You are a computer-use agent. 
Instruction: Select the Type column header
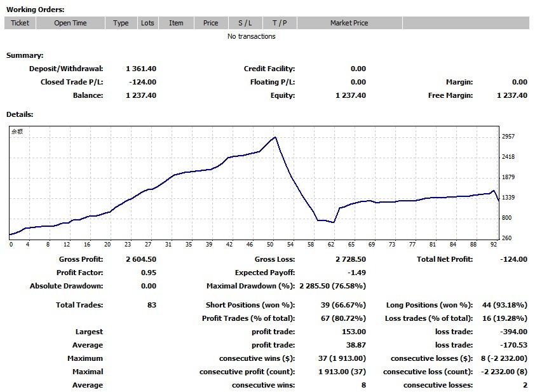pos(121,23)
